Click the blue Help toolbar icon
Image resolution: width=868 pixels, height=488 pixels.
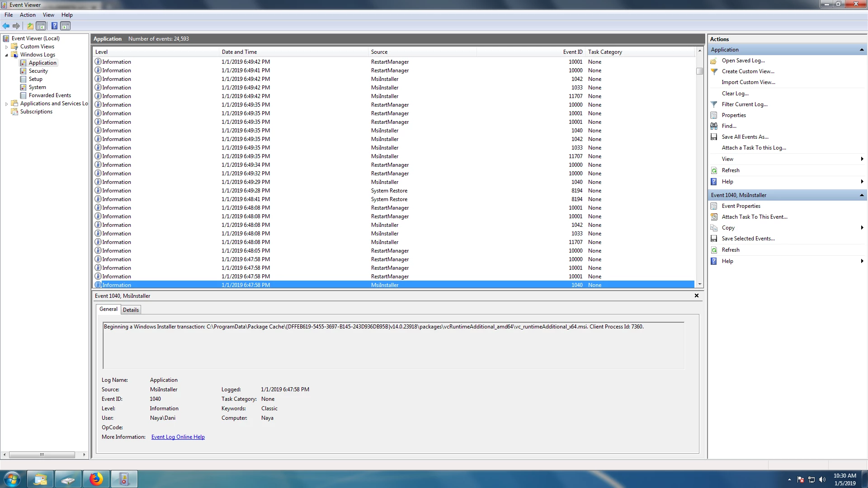click(54, 26)
